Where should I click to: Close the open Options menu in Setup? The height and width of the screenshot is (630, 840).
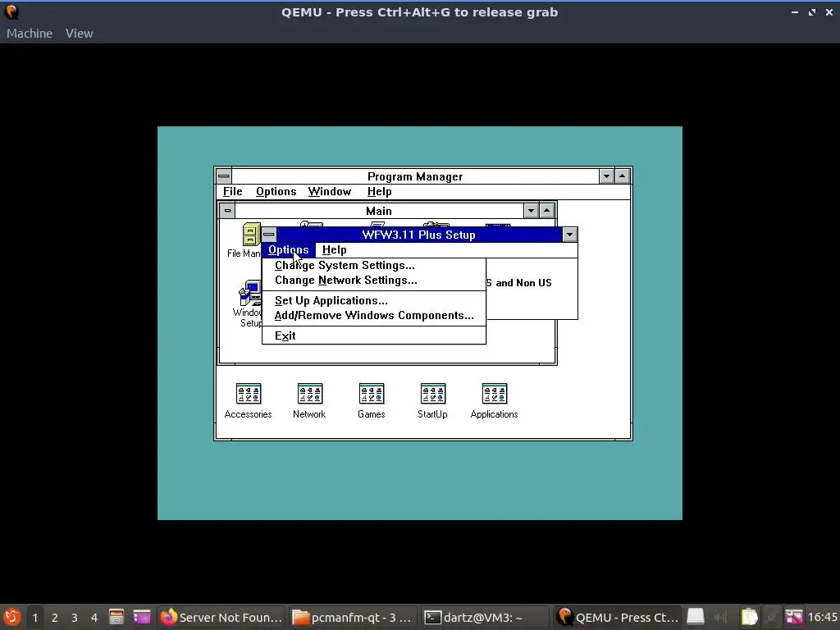[288, 250]
